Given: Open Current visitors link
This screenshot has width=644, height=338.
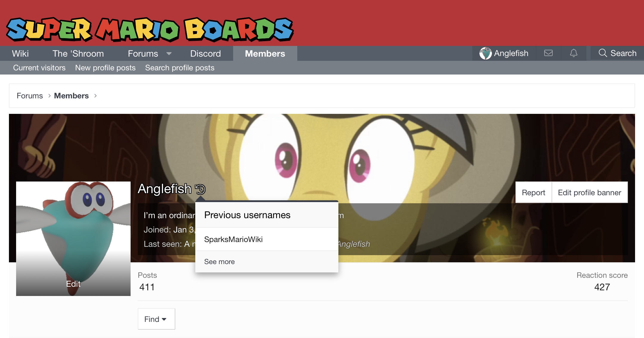Looking at the screenshot, I should (39, 68).
